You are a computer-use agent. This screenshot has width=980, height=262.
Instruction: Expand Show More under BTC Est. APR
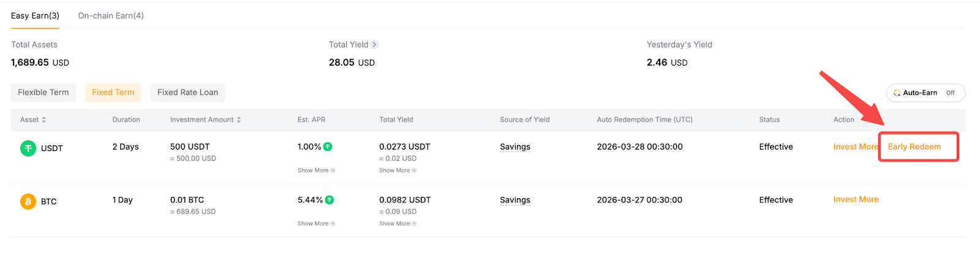tap(316, 224)
